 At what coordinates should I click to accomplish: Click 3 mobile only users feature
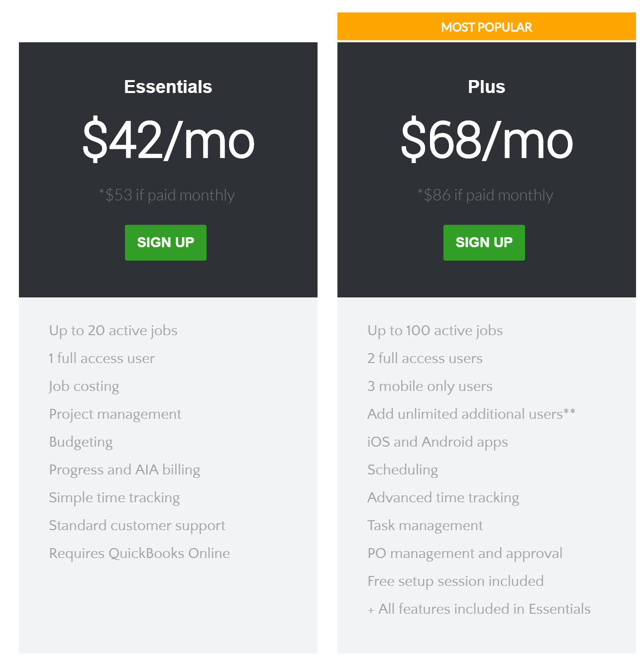pyautogui.click(x=430, y=386)
